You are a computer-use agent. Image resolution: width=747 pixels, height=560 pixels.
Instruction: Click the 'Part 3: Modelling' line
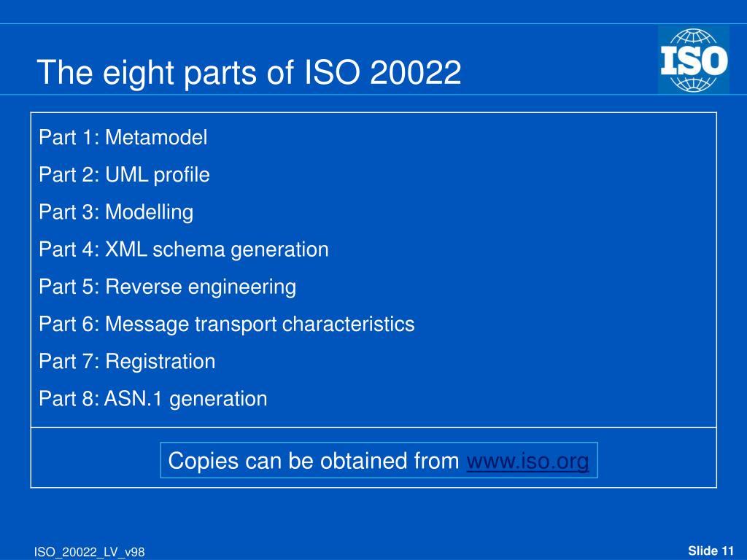(116, 212)
